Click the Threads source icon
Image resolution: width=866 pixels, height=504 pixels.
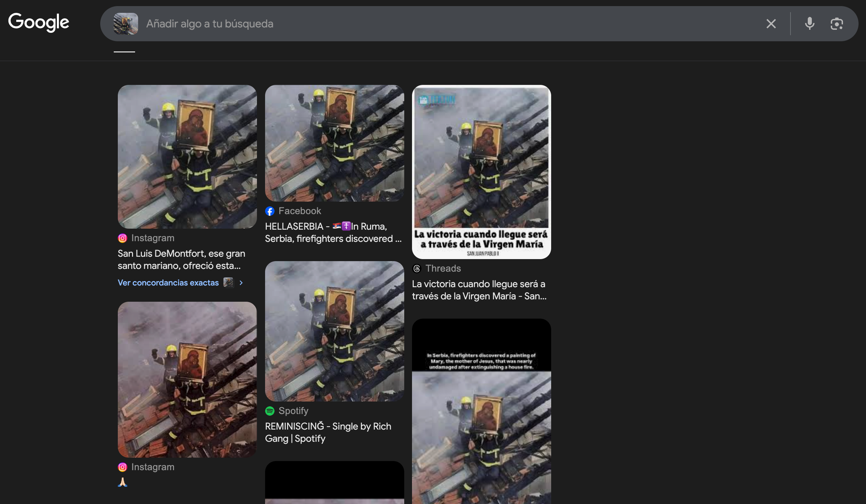[416, 269]
